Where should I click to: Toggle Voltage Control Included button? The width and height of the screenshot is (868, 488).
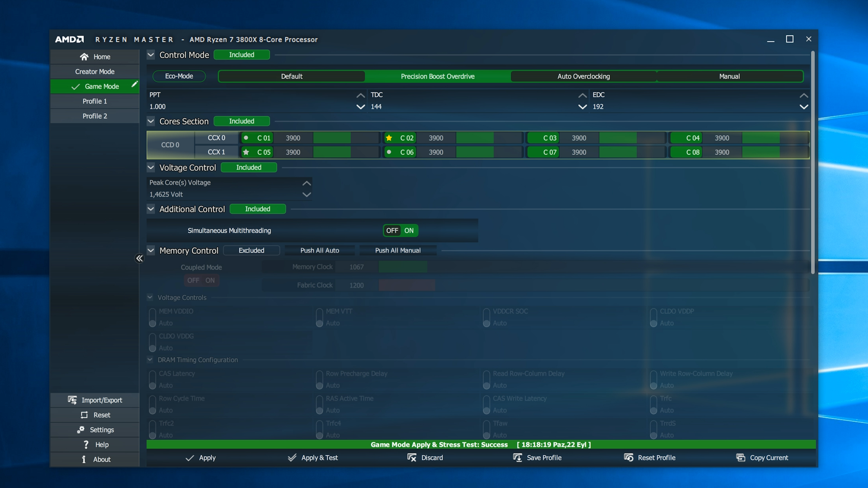tap(249, 167)
